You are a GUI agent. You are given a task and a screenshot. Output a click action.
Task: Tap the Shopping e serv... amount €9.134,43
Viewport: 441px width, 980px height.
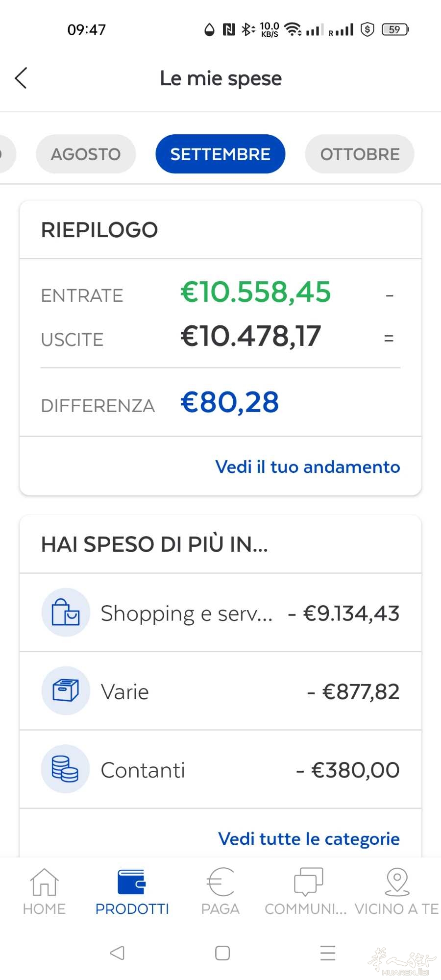[x=344, y=613]
